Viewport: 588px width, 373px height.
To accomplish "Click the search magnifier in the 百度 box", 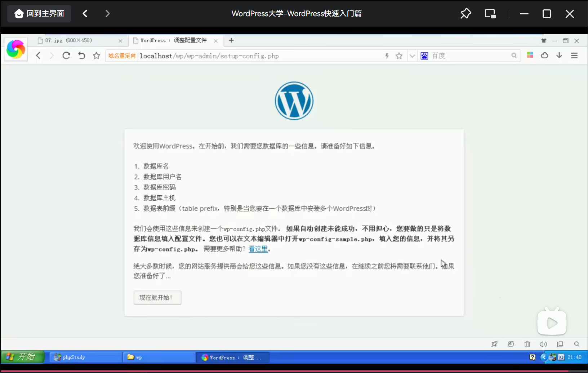I will (x=514, y=55).
